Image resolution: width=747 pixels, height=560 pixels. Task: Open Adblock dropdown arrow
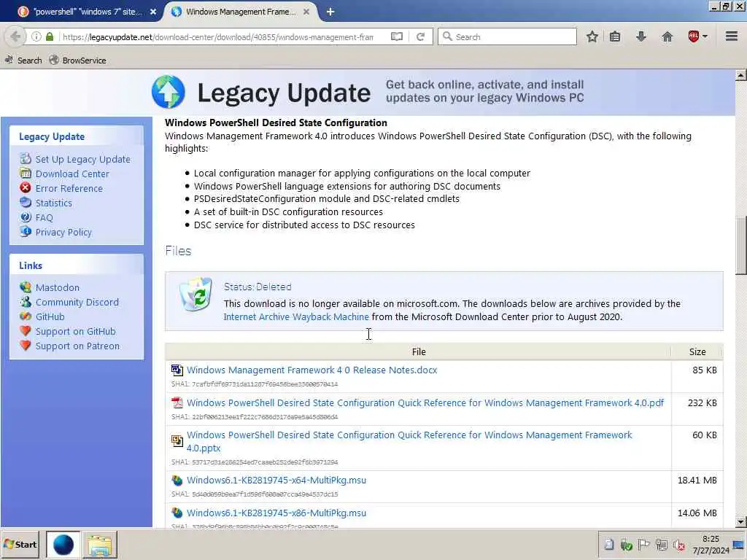pos(705,36)
